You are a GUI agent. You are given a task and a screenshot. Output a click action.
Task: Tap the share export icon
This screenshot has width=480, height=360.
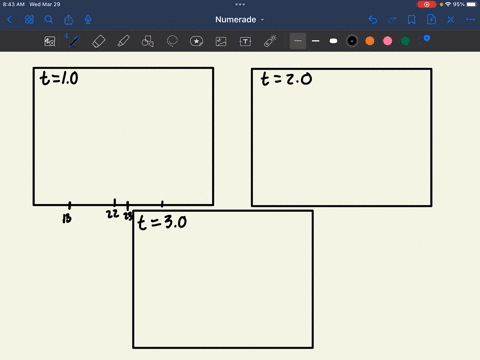(69, 20)
